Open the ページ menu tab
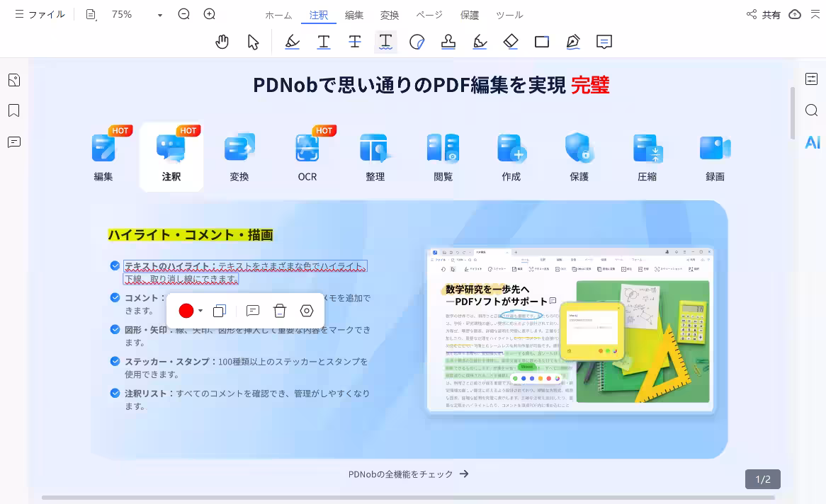The width and height of the screenshot is (826, 504). tap(429, 14)
